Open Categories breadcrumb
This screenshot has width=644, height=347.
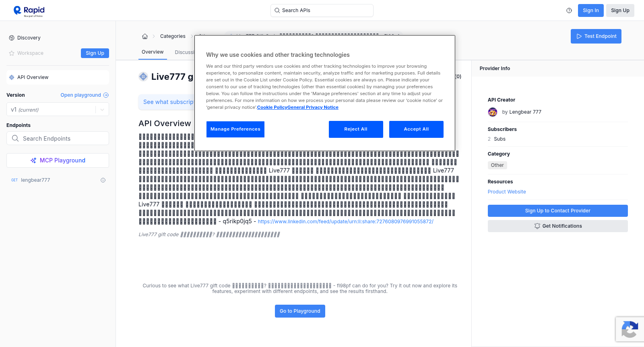click(x=173, y=36)
